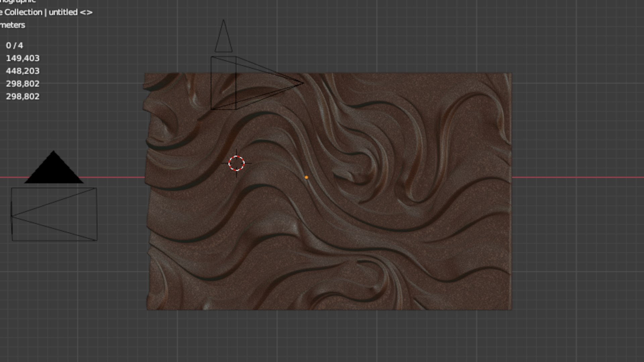
Task: Click the top camera's pointed lens apex
Action: [303, 83]
